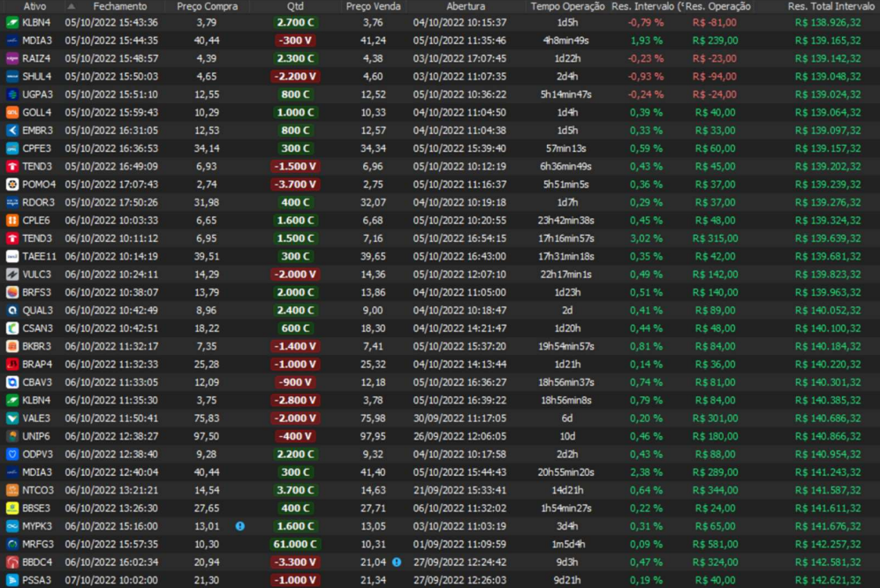Click the Preço Venda column header
The width and height of the screenshot is (880, 588).
(x=373, y=6)
